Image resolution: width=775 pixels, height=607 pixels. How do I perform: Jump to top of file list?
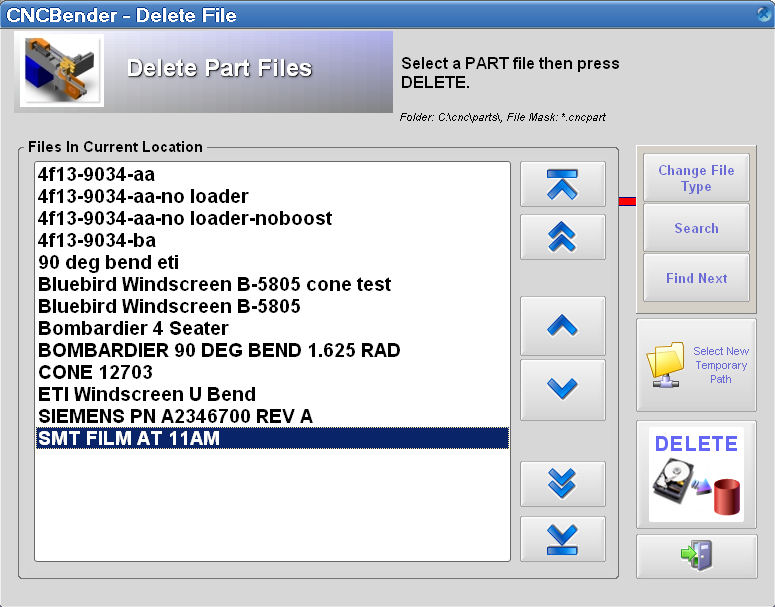click(562, 184)
